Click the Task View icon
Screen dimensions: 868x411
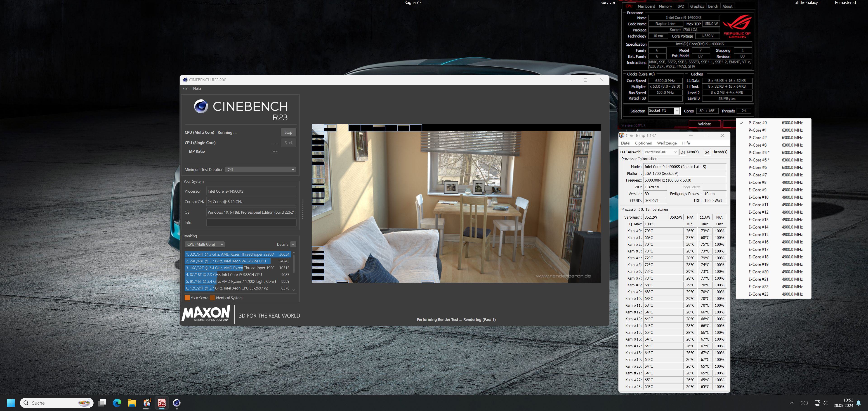(102, 403)
